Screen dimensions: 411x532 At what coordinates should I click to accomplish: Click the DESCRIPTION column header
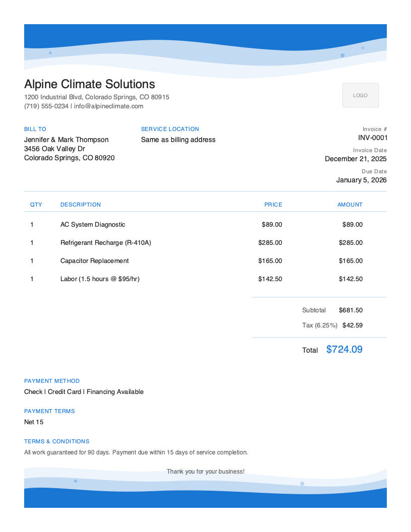tap(81, 205)
